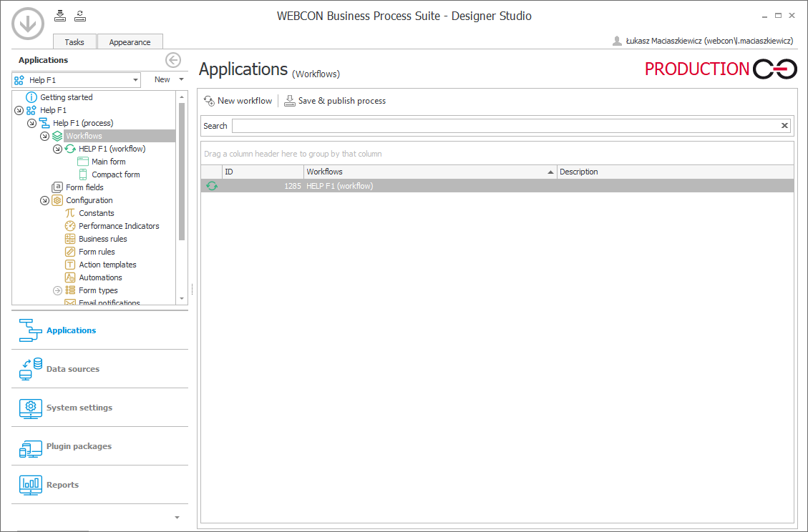This screenshot has height=532, width=808.
Task: Sort by the Workflows column header
Action: tap(430, 172)
